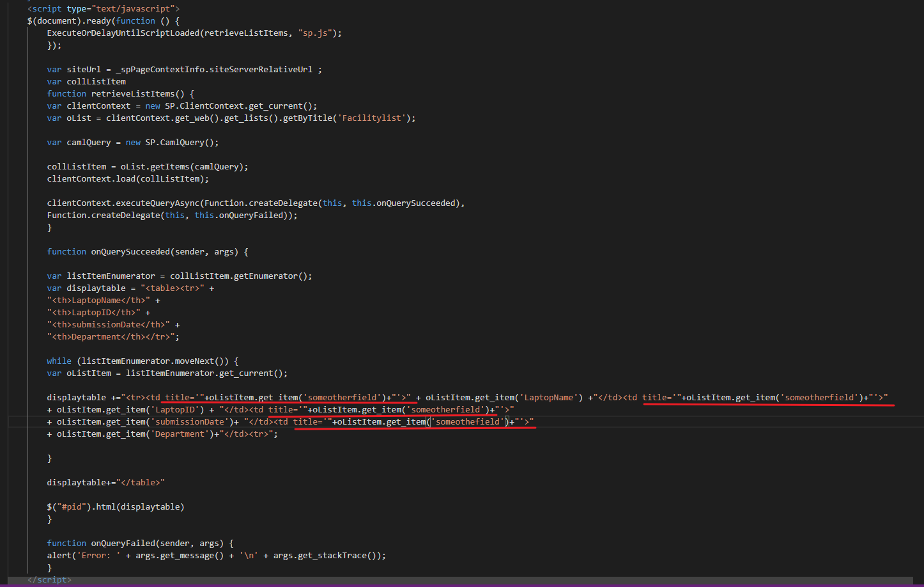This screenshot has height=587, width=924.
Task: Click the 'Department' get_item argument
Action: (x=181, y=434)
